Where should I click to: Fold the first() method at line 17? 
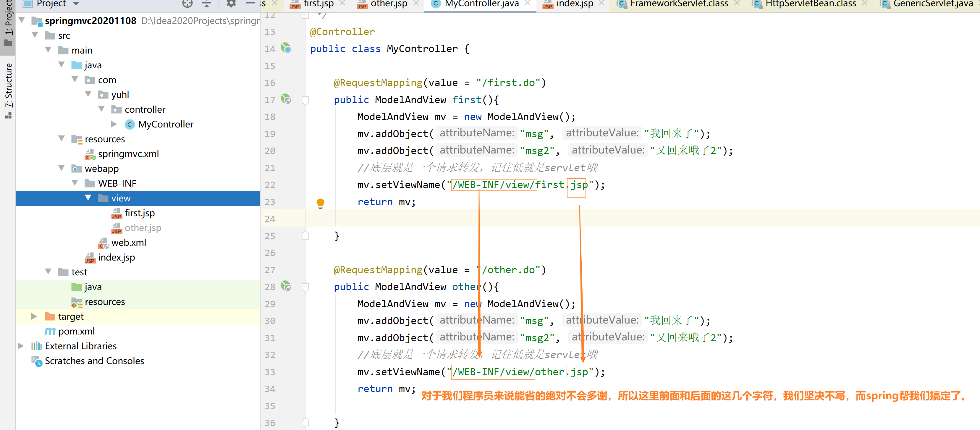(305, 100)
